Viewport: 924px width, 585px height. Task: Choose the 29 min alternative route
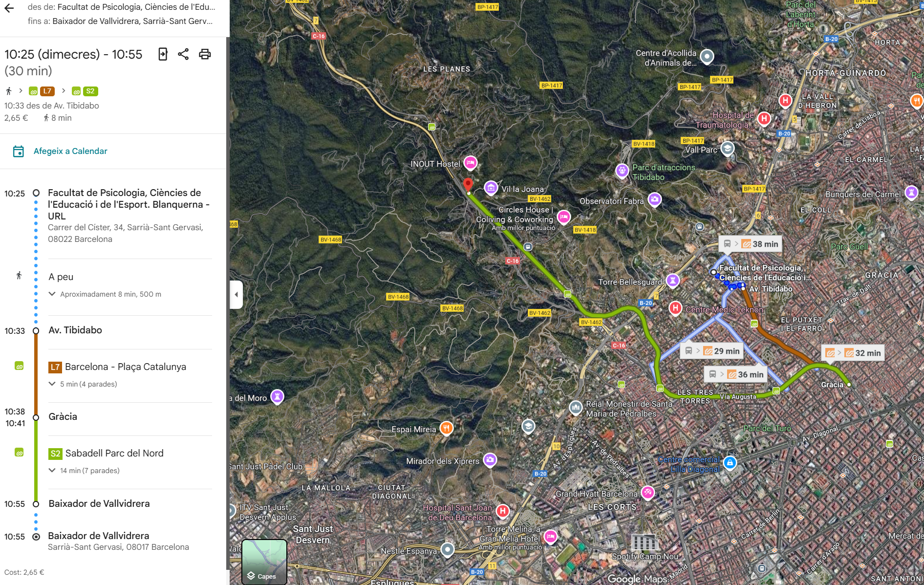click(712, 351)
